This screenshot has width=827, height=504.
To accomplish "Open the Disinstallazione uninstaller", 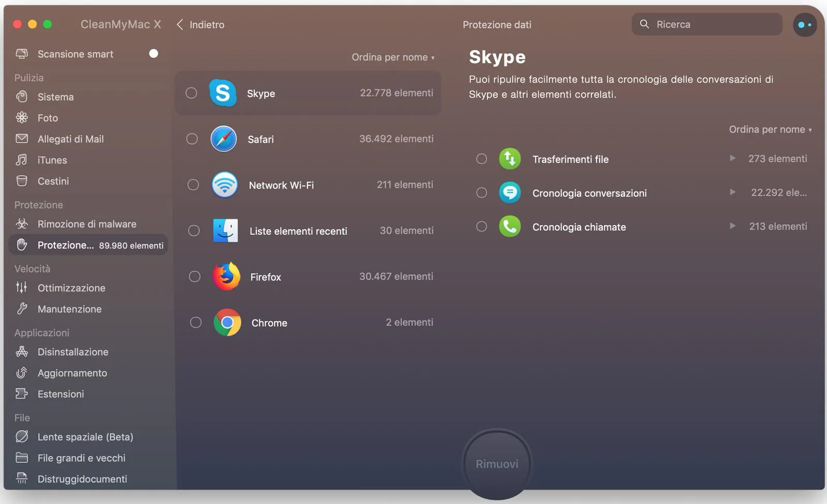I will pos(73,352).
